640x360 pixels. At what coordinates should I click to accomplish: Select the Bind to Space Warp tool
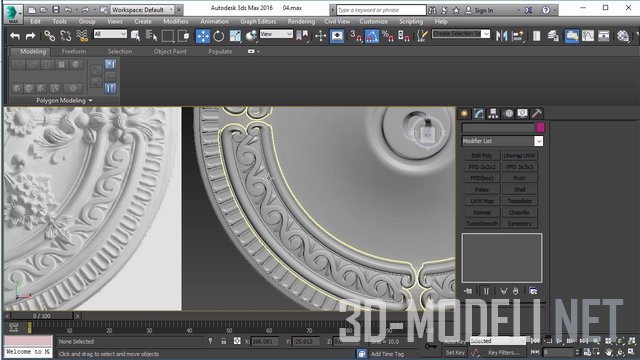(x=82, y=36)
